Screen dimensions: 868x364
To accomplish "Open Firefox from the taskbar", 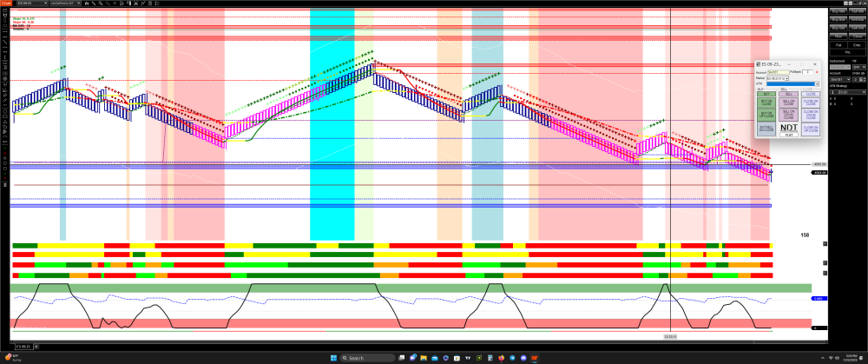I will tap(501, 358).
